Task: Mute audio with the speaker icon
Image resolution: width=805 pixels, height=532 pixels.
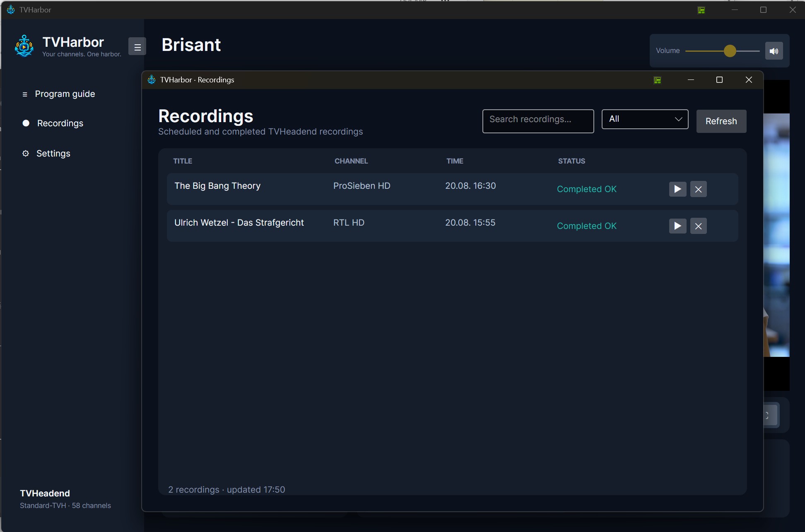Action: pyautogui.click(x=774, y=51)
